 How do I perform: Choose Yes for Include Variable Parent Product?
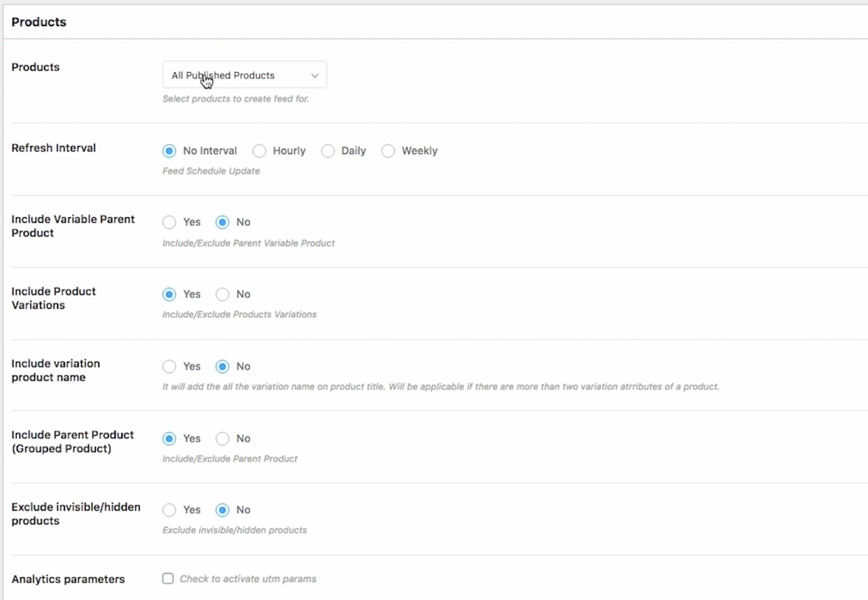tap(170, 223)
